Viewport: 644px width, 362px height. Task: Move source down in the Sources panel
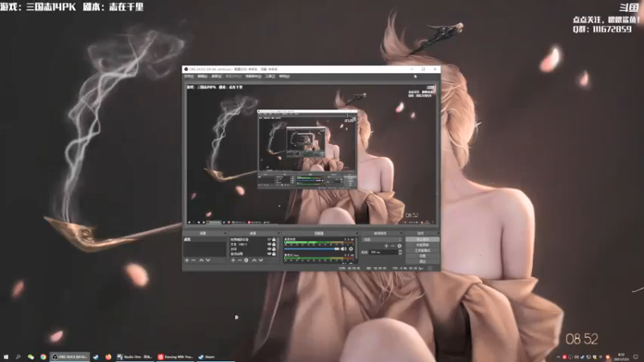(x=261, y=260)
